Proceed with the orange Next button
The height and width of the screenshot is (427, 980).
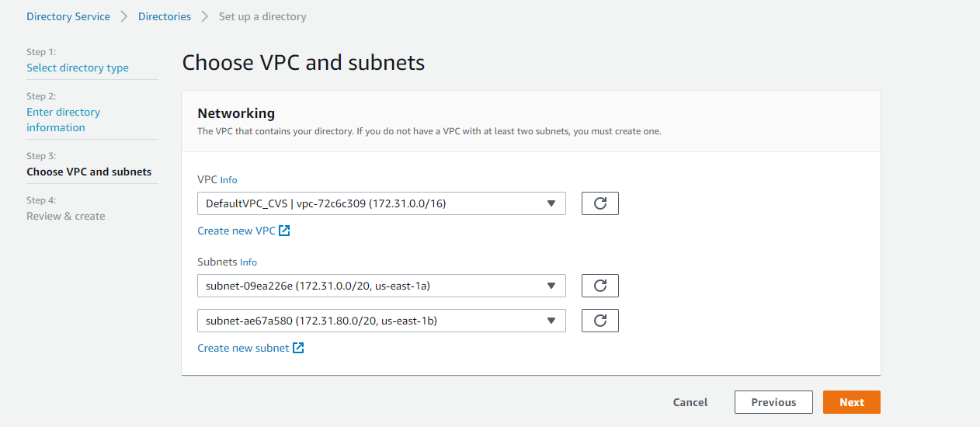pyautogui.click(x=851, y=402)
